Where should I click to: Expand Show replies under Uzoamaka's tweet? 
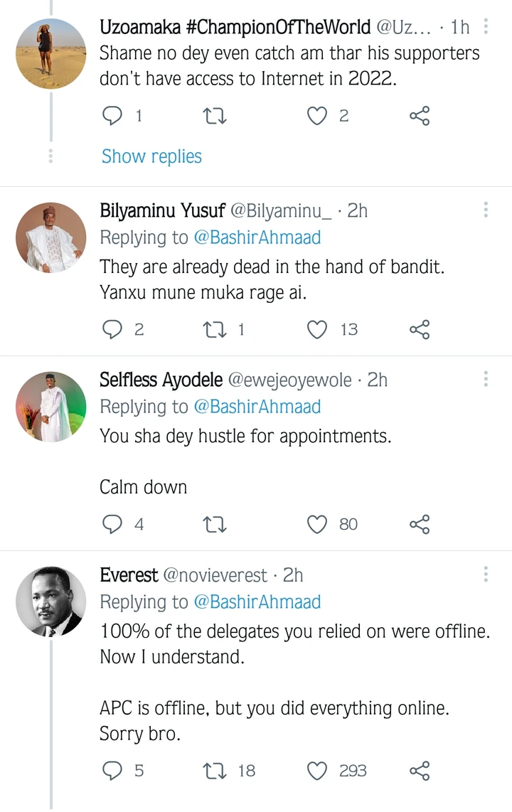151,156
